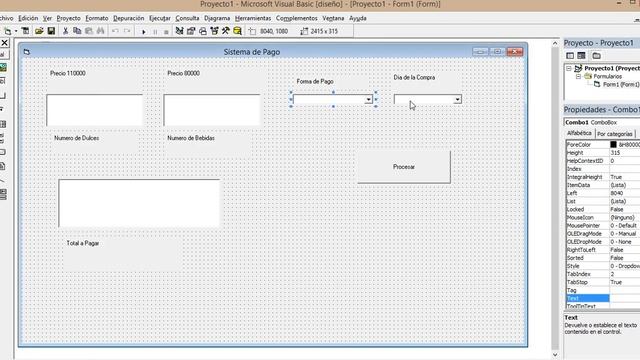Image resolution: width=640 pixels, height=360 pixels.
Task: Click the Procesar button on the form
Action: 404,167
